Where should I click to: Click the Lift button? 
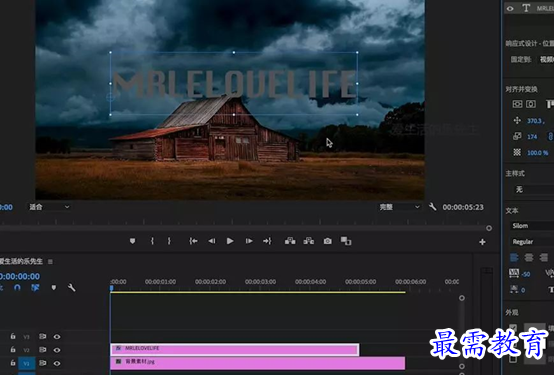(x=290, y=241)
